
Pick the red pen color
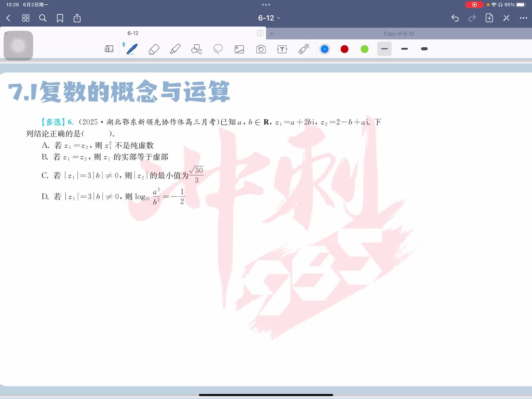click(x=344, y=49)
